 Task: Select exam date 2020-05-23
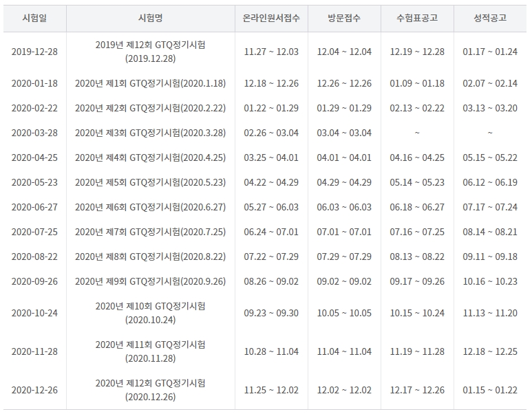[x=34, y=182]
